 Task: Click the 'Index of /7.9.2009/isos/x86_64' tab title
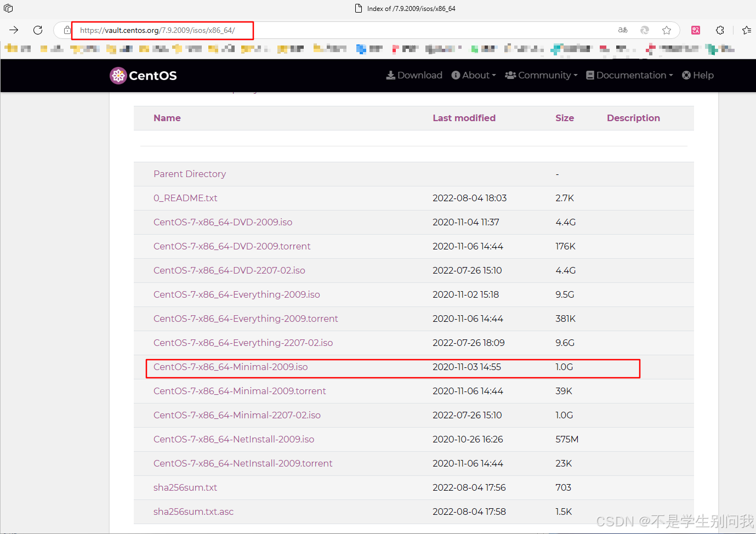pyautogui.click(x=411, y=8)
